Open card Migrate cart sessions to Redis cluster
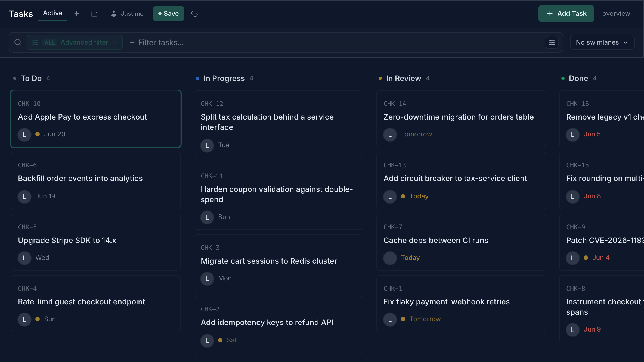The width and height of the screenshot is (644, 362). coord(278,263)
